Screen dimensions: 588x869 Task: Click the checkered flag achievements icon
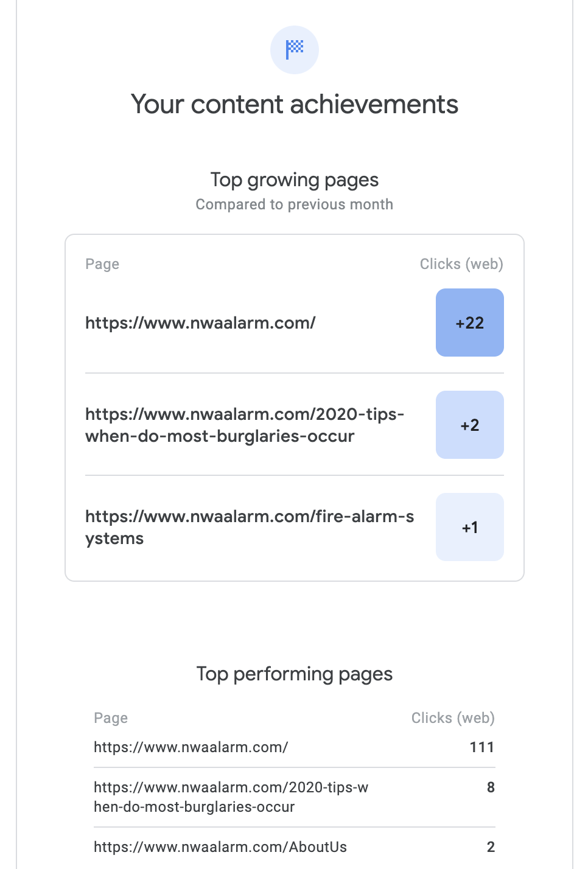[295, 49]
